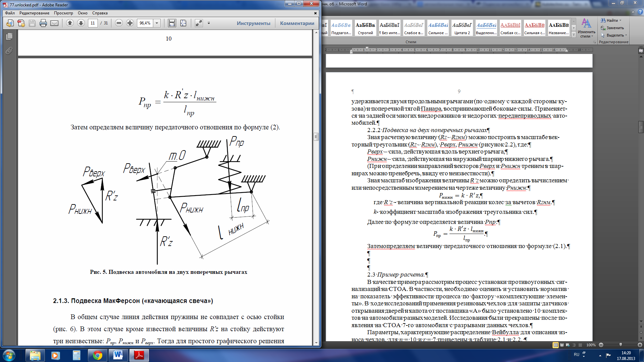
Task: Show the page thumbnails panel in the Adobe Reader sidebar
Action: 9,36
